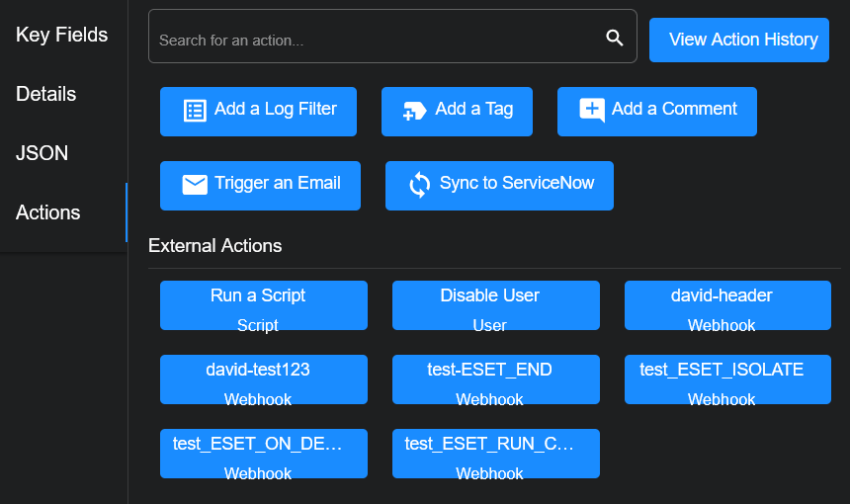Click the comment bubble plus icon
The width and height of the screenshot is (850, 504).
tap(591, 111)
